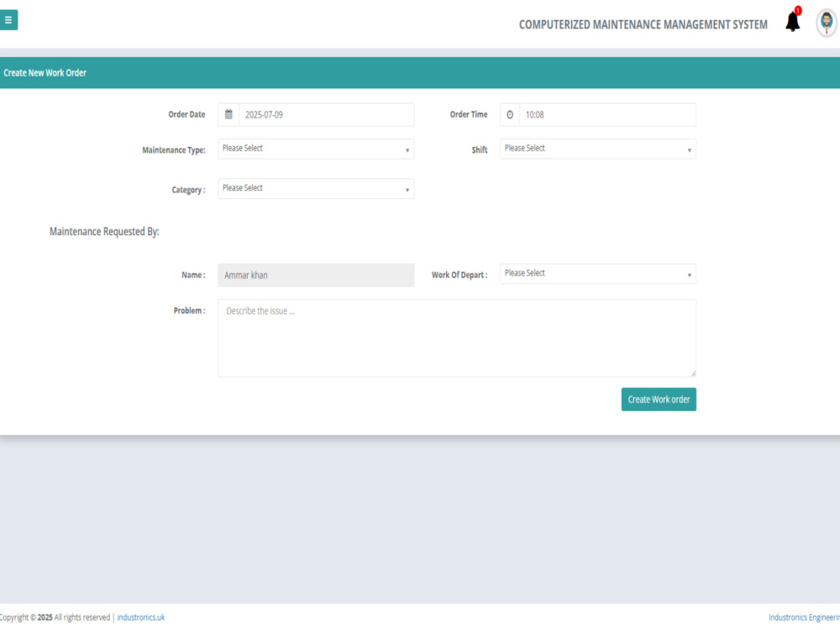Open the industronics.uk footer link
The height and width of the screenshot is (630, 840).
coord(141,617)
